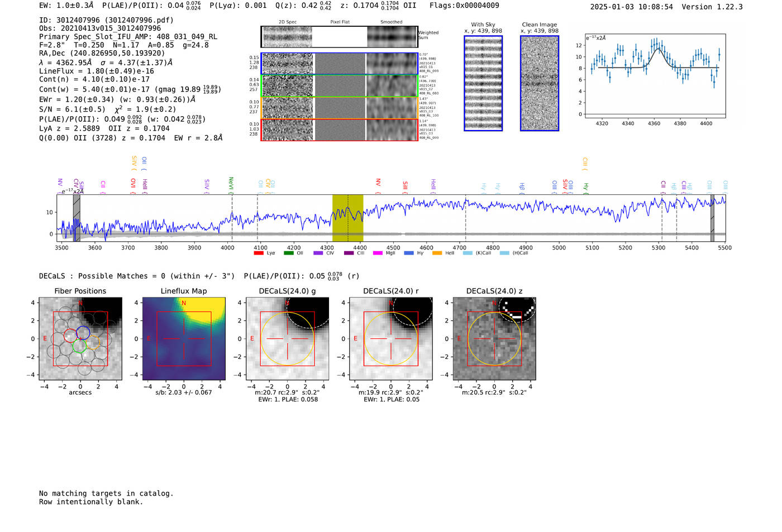
Task: Click the orange CIII line label
Action: pos(585,164)
